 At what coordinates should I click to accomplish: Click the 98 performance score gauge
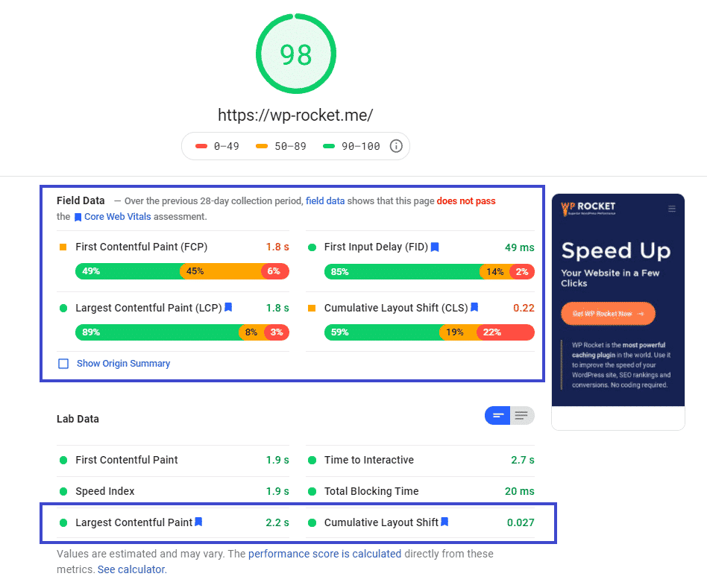point(295,54)
